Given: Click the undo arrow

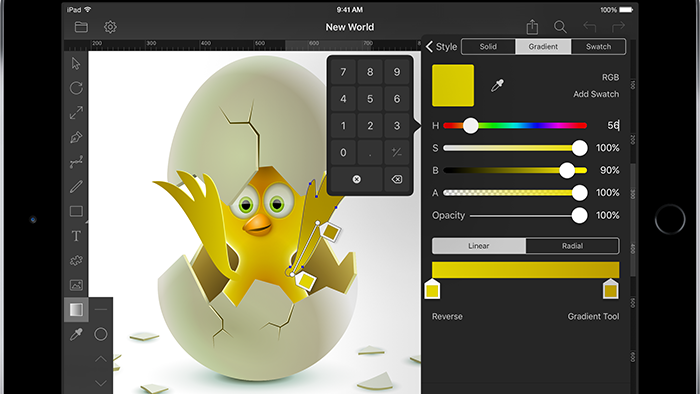Looking at the screenshot, I should 590,27.
